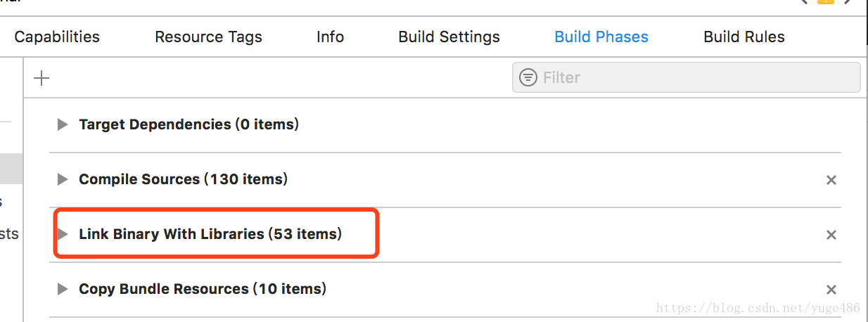Screen dimensions: 868x322
Task: Click inside the Filter text field
Action: coord(696,77)
